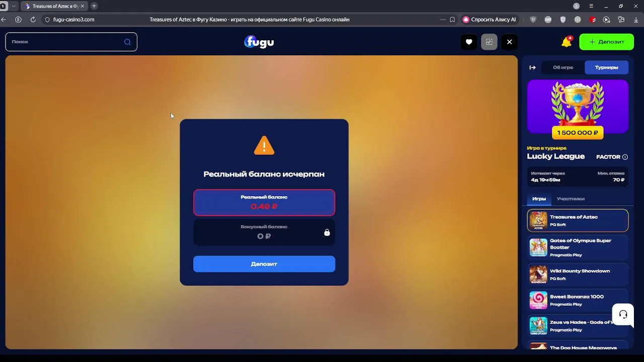The width and height of the screenshot is (644, 362).
Task: Reload the page
Action: (x=33, y=20)
